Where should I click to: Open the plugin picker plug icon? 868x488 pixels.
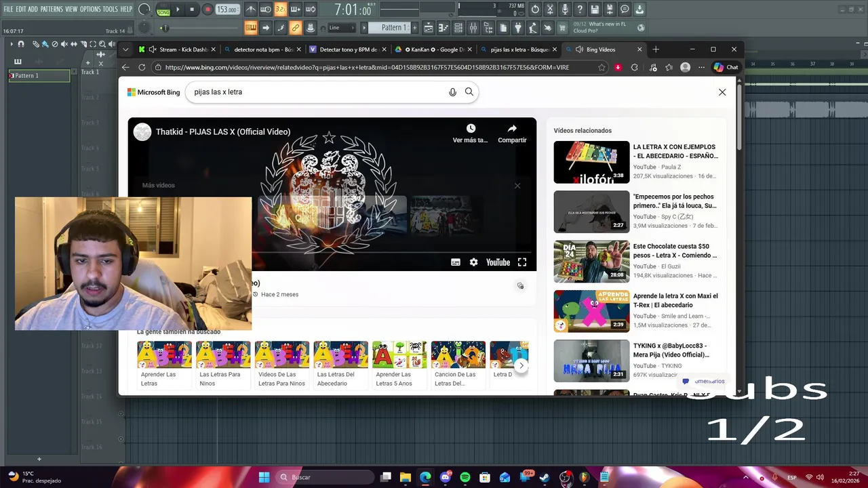(518, 28)
